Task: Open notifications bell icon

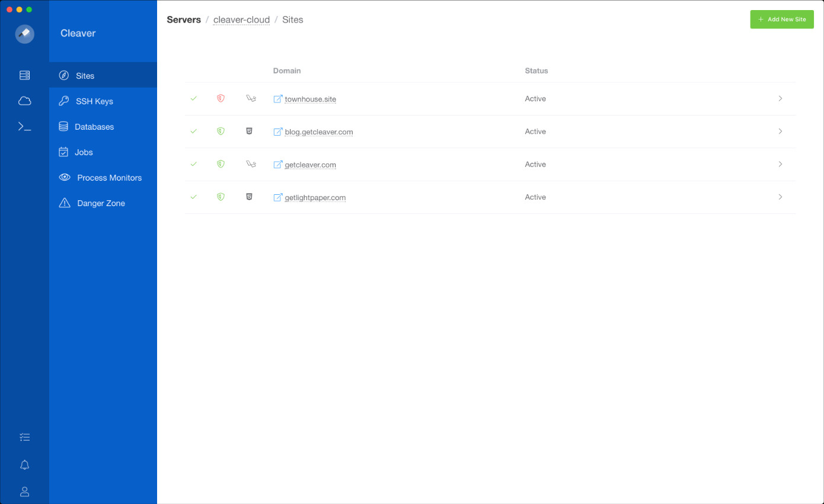Action: [x=24, y=465]
